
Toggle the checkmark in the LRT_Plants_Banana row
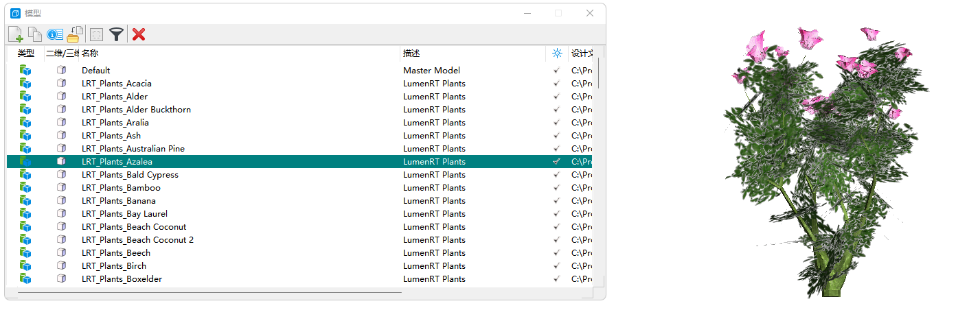pos(556,201)
